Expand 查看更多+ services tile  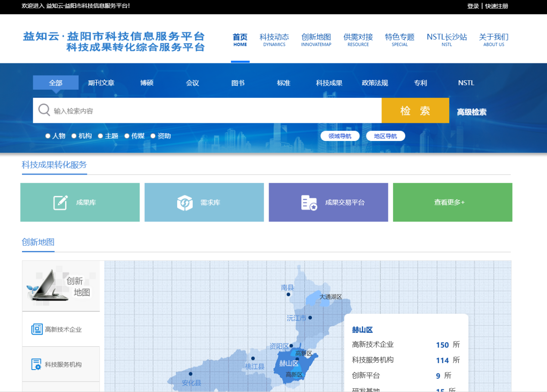point(452,202)
